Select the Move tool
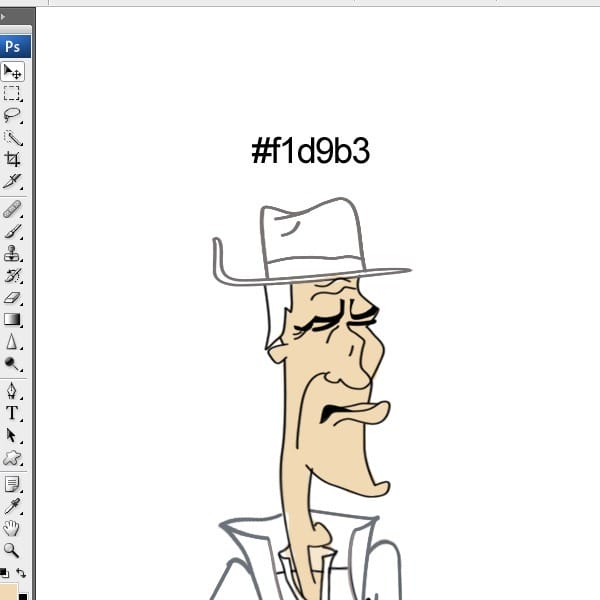The height and width of the screenshot is (600, 600). pyautogui.click(x=12, y=72)
